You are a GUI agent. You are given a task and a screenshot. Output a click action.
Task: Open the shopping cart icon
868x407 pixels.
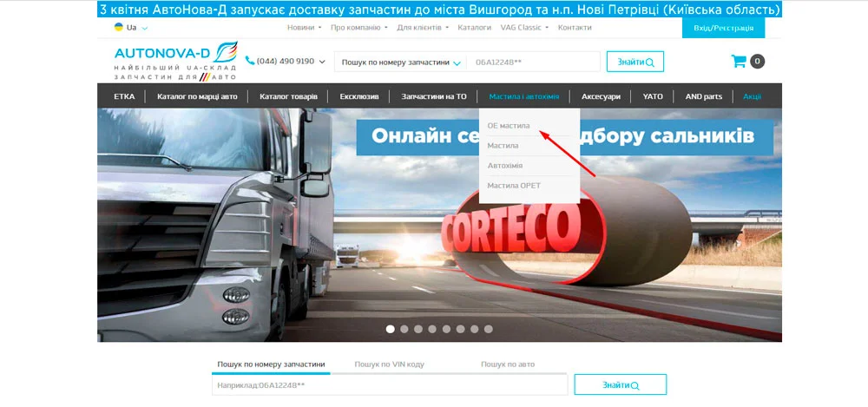739,62
